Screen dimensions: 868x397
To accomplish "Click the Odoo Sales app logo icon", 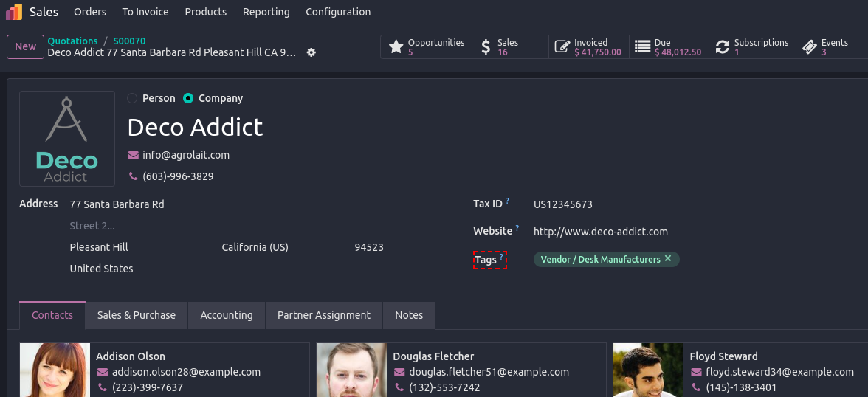I will click(x=14, y=12).
